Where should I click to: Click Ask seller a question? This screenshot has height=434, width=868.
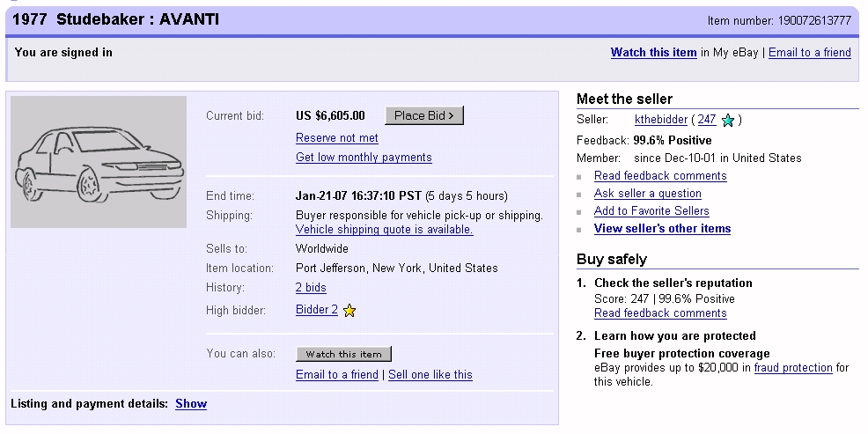[x=647, y=194]
